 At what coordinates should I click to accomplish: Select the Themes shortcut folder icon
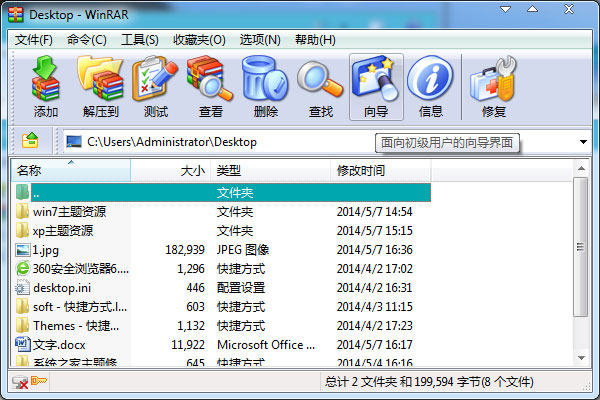pos(23,326)
